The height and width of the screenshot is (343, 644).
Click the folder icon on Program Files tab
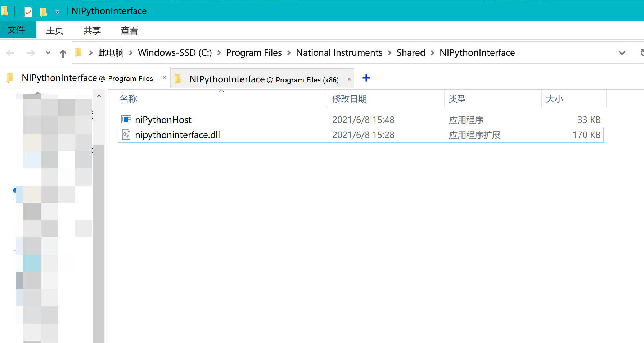[10, 77]
